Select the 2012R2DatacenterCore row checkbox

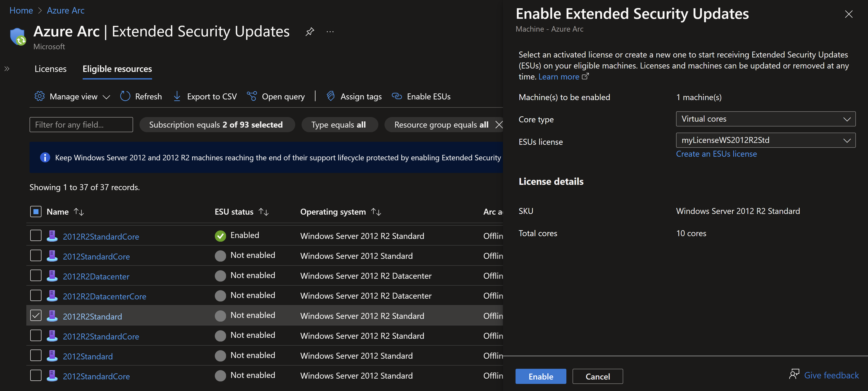pyautogui.click(x=36, y=296)
